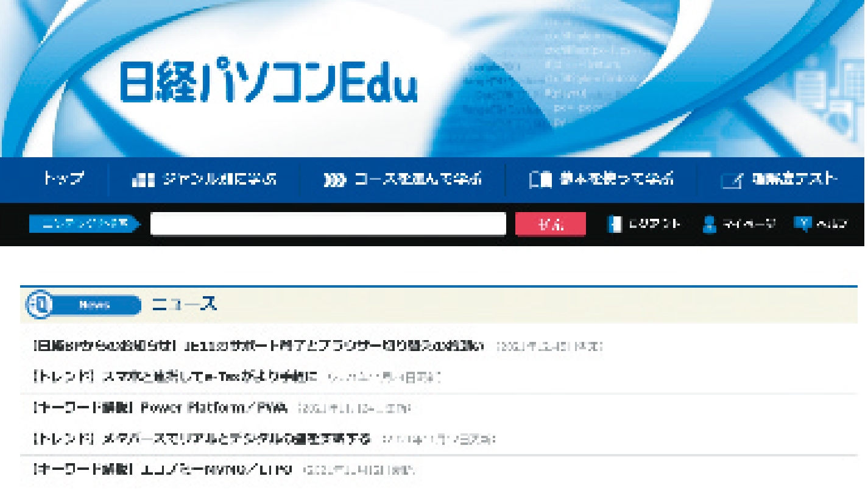
Task: Open the e-Tax smartphone trend article
Action: pos(176,378)
